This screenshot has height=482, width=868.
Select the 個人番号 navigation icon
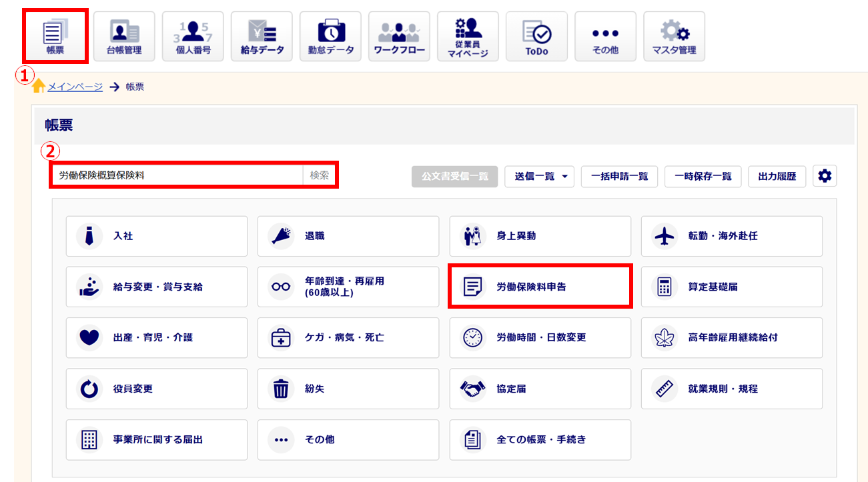pos(193,36)
